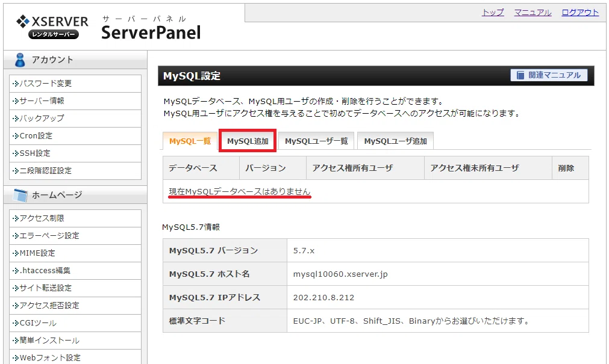The width and height of the screenshot is (609, 364).
Task: Open エラーページ設定 in the sidebar
Action: (75, 236)
